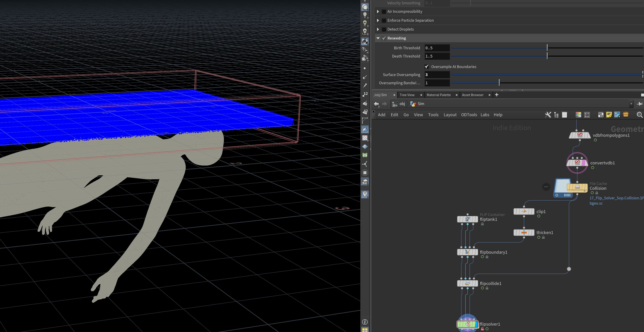The height and width of the screenshot is (332, 644).
Task: Toggle the high quality lighting bulb icon
Action: coord(365,23)
